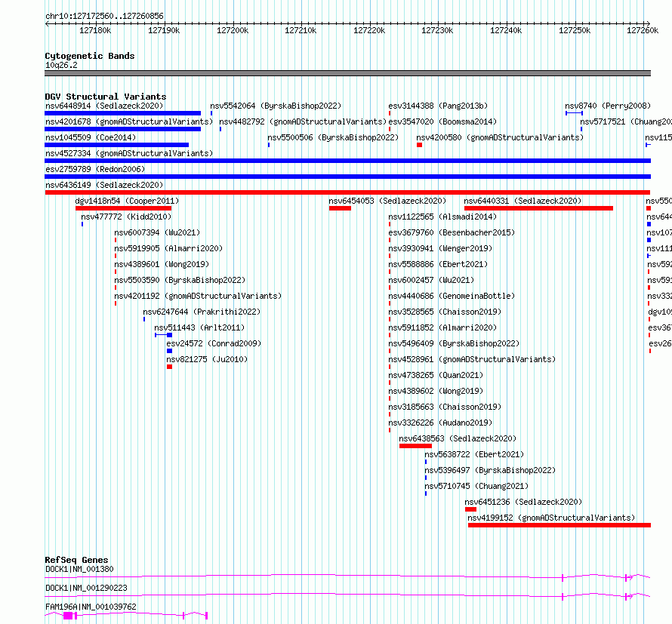Image resolution: width=672 pixels, height=624 pixels.
Task: Click nsv4200580 gnomAD variant label
Action: click(500, 137)
